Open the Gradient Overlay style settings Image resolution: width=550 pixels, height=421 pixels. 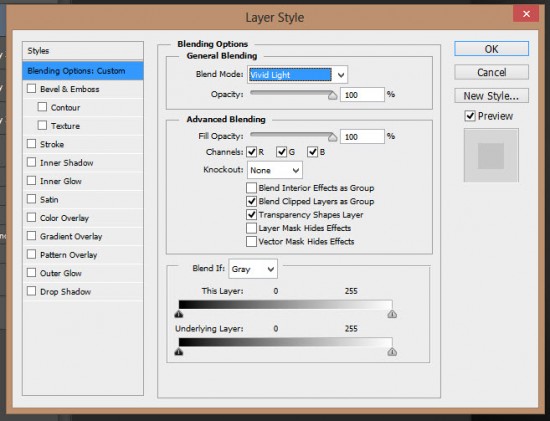coord(71,236)
